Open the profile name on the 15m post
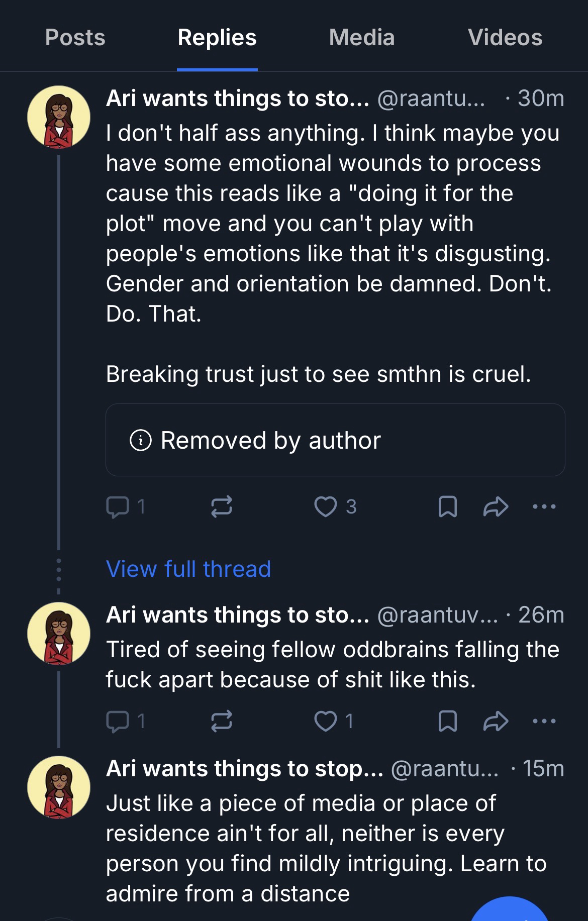 pos(244,769)
